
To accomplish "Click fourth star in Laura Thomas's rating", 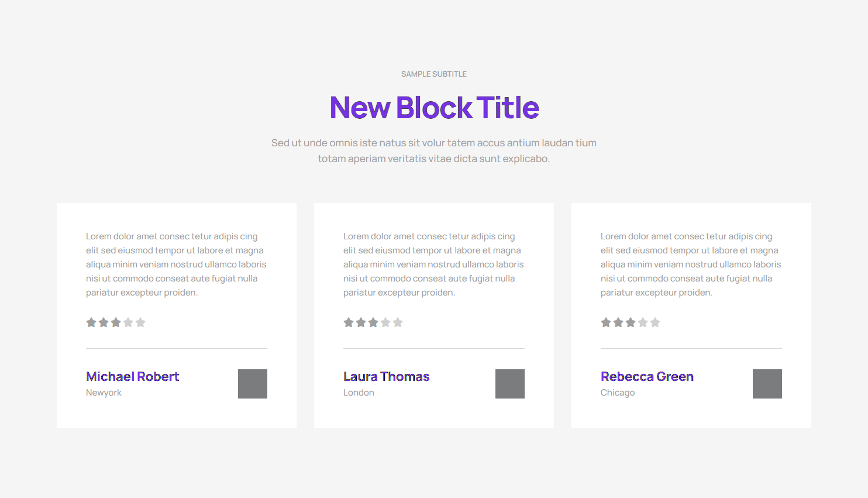I will [x=385, y=322].
